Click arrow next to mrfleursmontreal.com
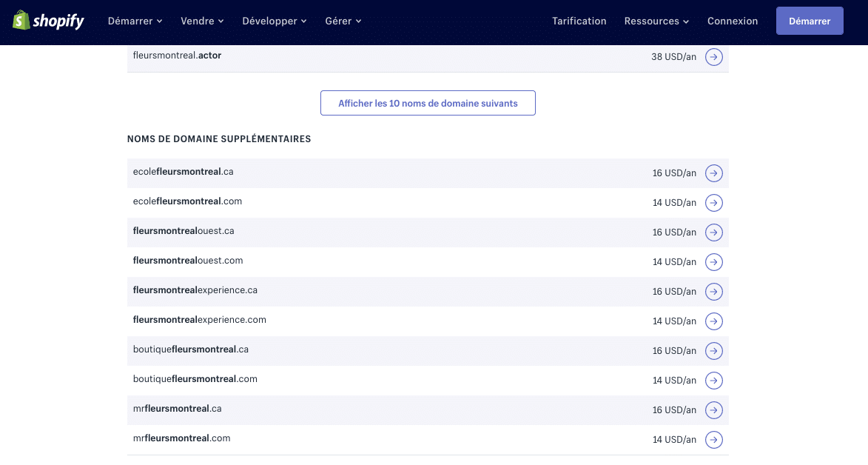The image size is (868, 465). tap(713, 440)
